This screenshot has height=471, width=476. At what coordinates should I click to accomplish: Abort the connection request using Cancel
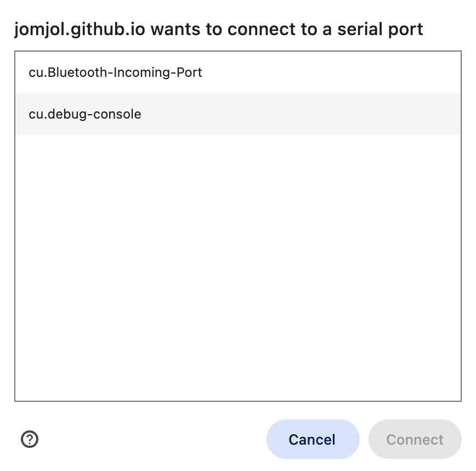click(312, 439)
